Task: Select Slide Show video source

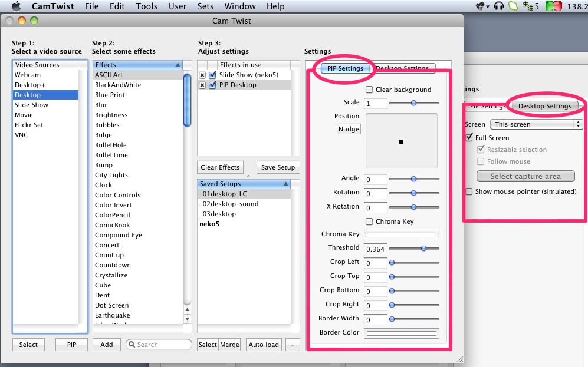Action: tap(46, 105)
